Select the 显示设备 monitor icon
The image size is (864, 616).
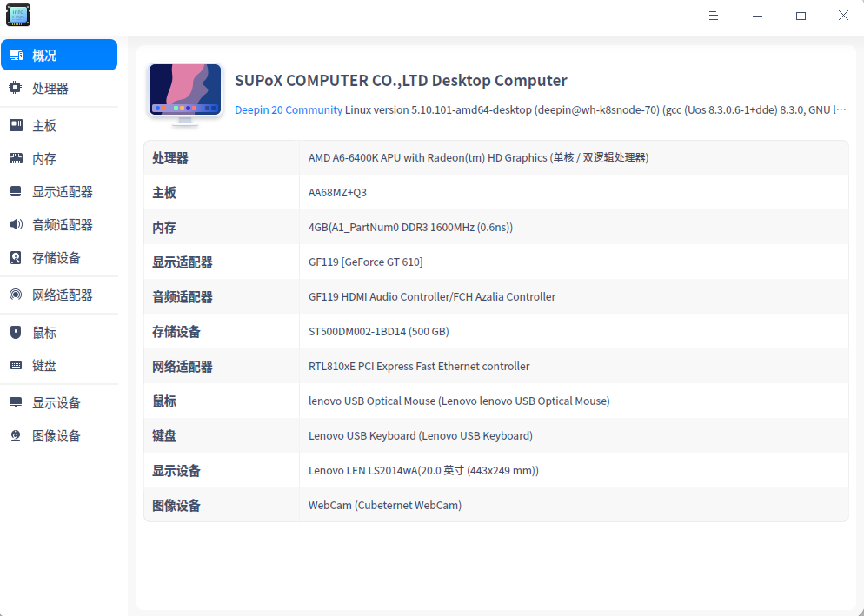(16, 402)
